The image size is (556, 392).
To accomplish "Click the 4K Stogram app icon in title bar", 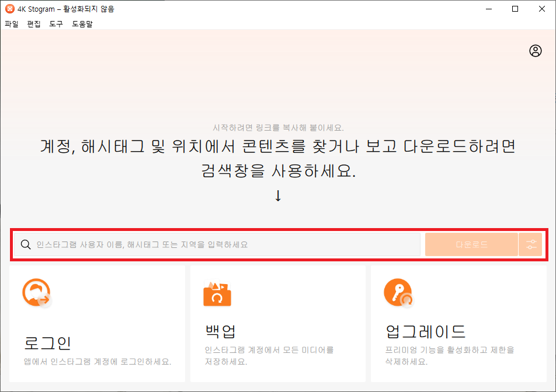I will click(x=9, y=9).
